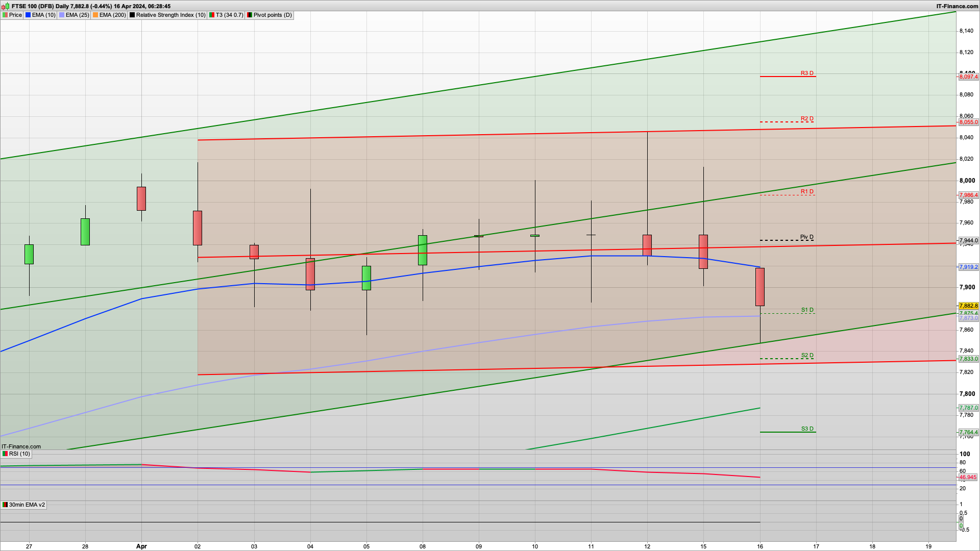Click the 8,140 level on price axis
980x551 pixels.
pos(966,31)
